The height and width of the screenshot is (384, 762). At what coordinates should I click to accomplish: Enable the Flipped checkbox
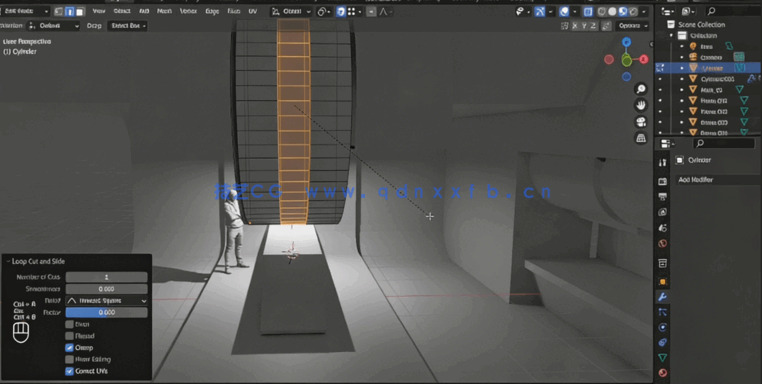pyautogui.click(x=69, y=336)
